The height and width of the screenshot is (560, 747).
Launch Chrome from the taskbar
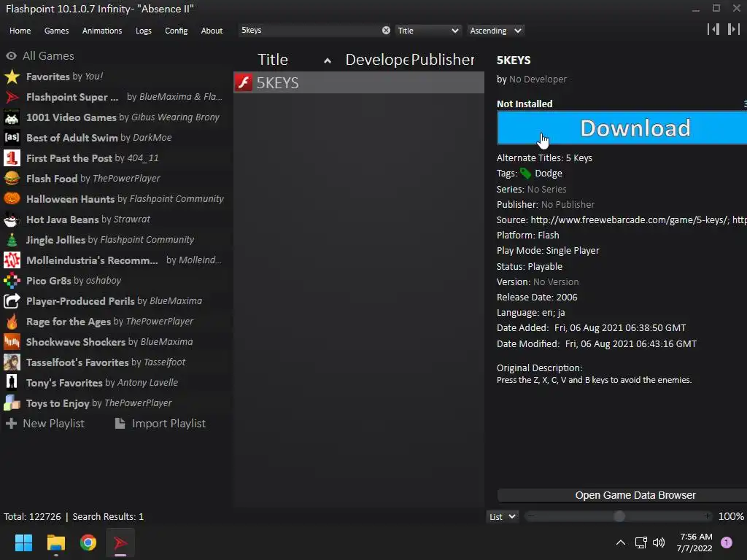point(88,542)
